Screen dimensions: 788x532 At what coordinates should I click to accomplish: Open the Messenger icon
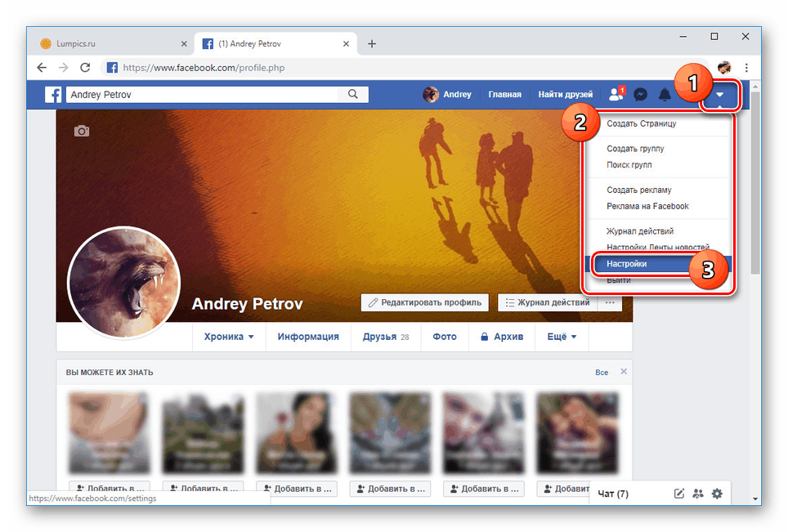click(x=640, y=94)
